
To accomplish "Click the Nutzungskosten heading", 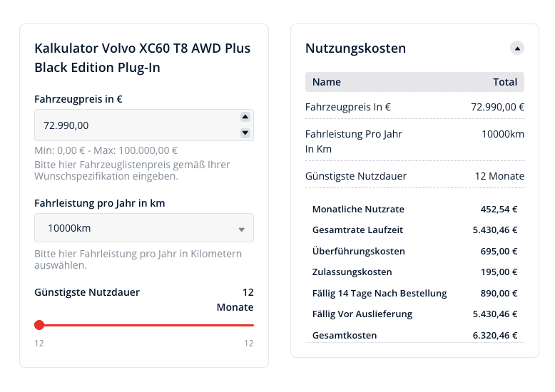I will 355,48.
